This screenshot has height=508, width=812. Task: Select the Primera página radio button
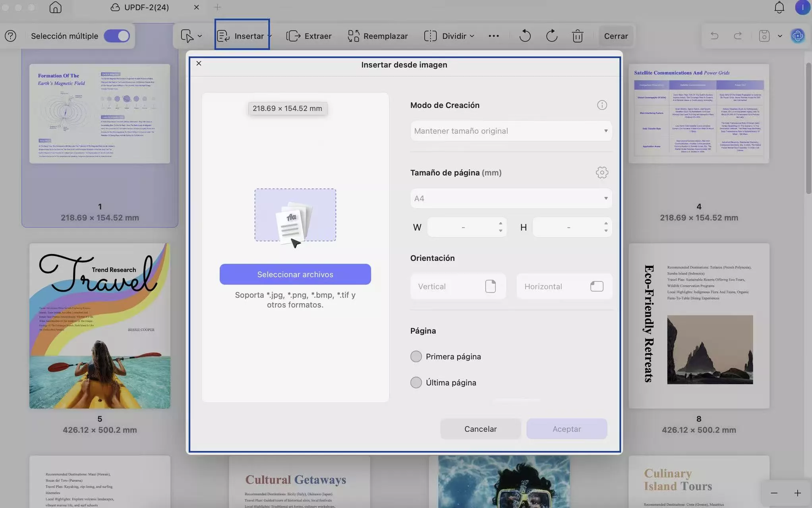[x=416, y=356]
